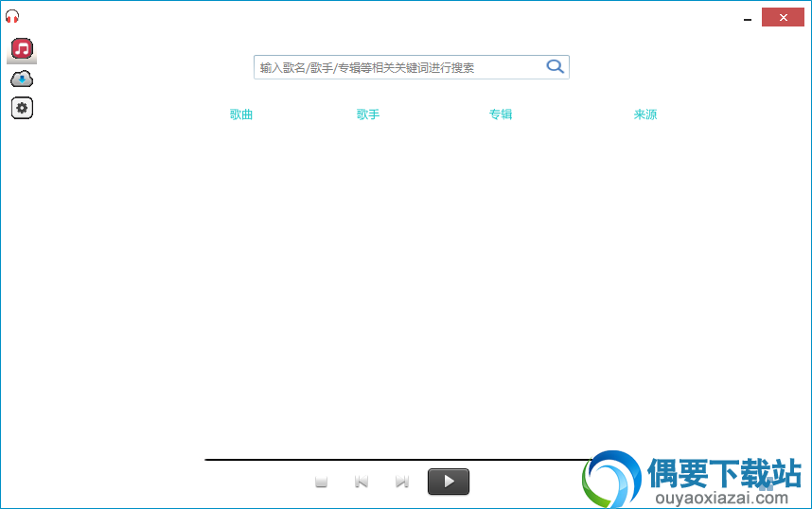Click the 歌手 column header
Viewport: 812px width, 509px height.
tap(368, 114)
